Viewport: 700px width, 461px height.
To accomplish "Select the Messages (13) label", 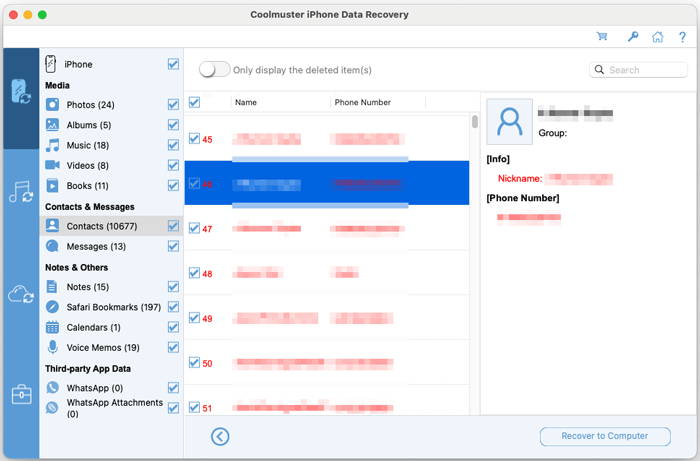I will [x=96, y=246].
